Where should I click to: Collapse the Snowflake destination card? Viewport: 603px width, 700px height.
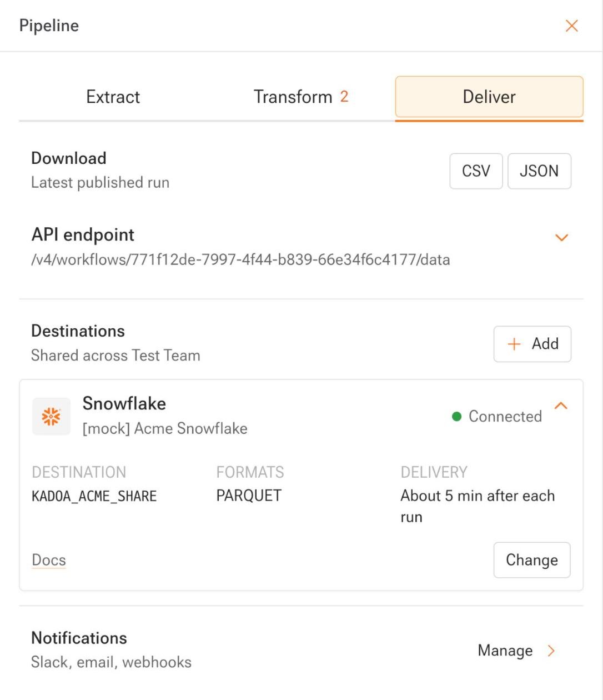click(x=561, y=406)
